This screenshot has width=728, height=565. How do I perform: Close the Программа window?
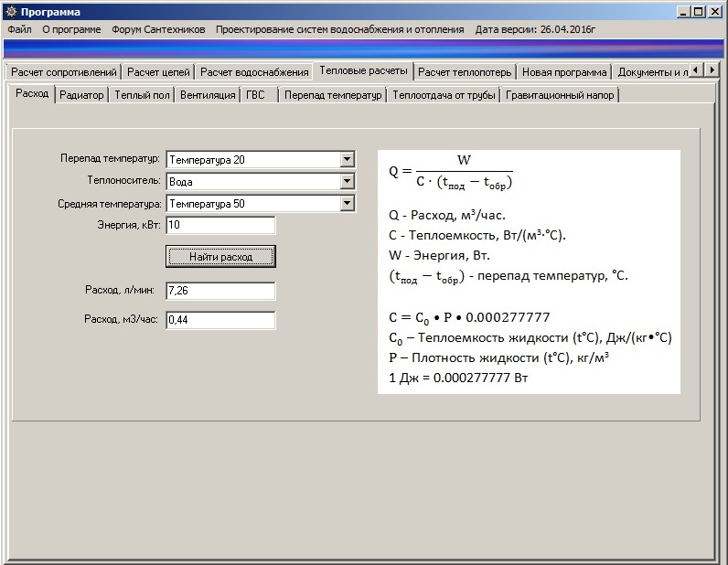point(715,12)
